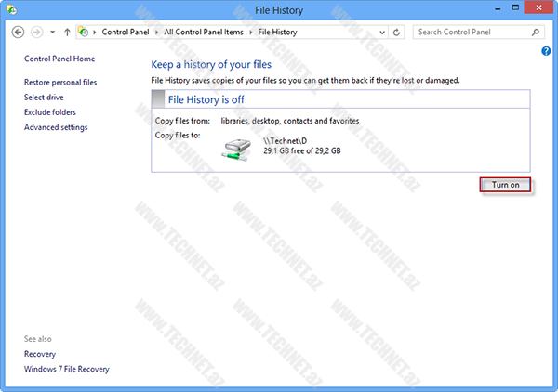Open Help via the blue question mark
The width and height of the screenshot is (558, 392).
(x=546, y=51)
